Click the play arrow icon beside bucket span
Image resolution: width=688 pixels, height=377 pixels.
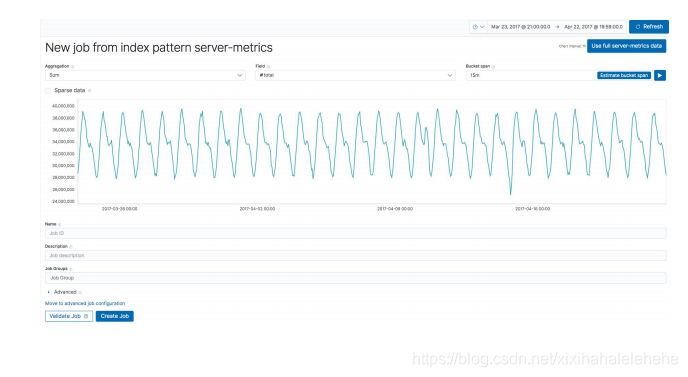point(659,75)
